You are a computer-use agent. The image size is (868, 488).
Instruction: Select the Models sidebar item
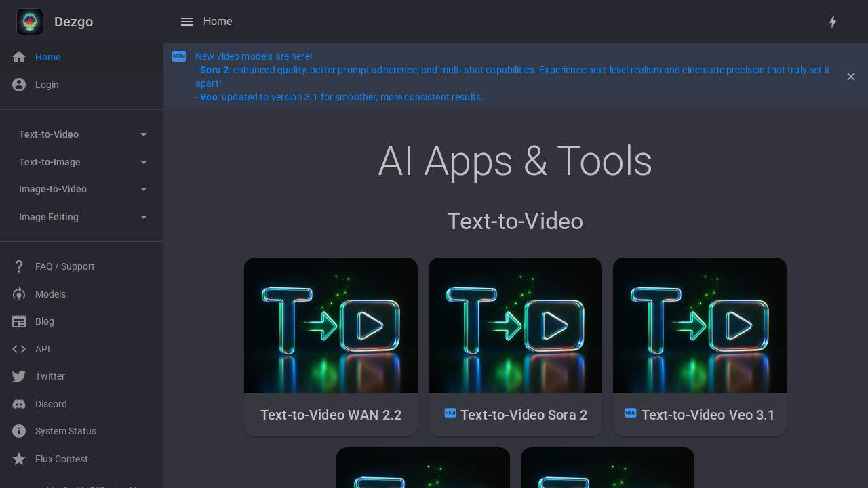[x=50, y=294]
